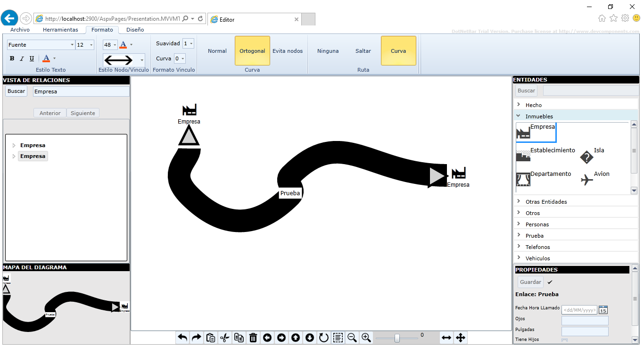Click the zoom out magnifier icon

[352, 338]
